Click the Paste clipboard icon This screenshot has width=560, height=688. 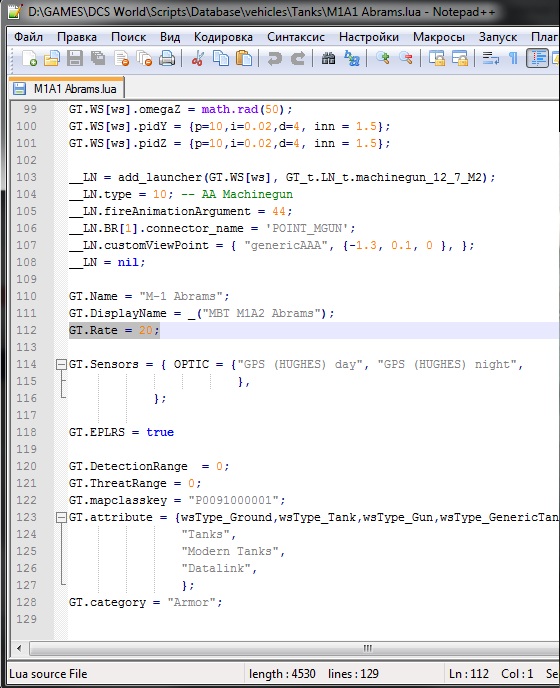244,58
